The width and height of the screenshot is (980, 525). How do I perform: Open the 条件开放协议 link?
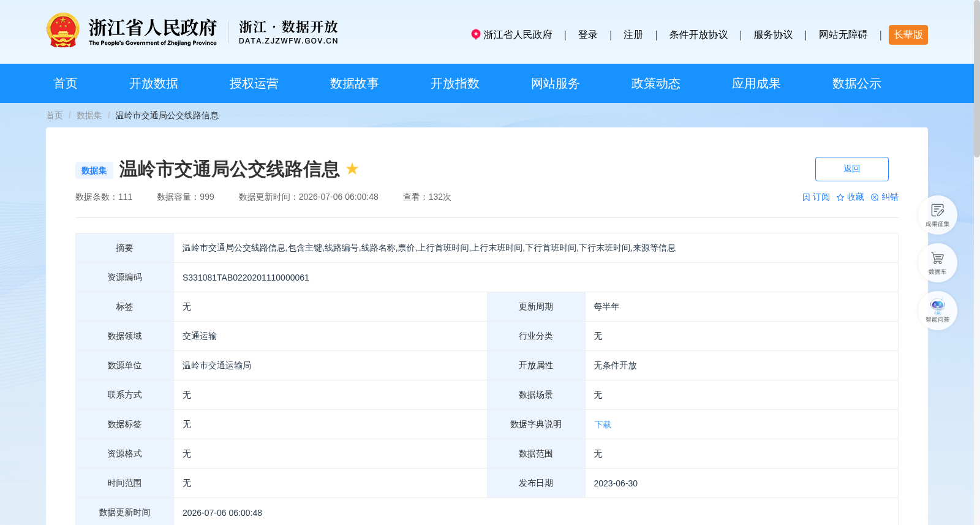tap(698, 35)
